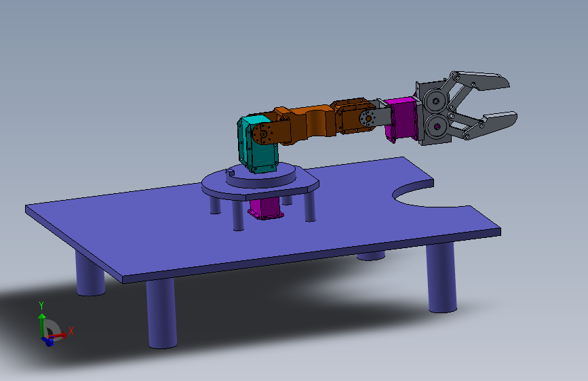The width and height of the screenshot is (588, 381).
Task: Select the right standoff post under turntable
Action: click(310, 207)
